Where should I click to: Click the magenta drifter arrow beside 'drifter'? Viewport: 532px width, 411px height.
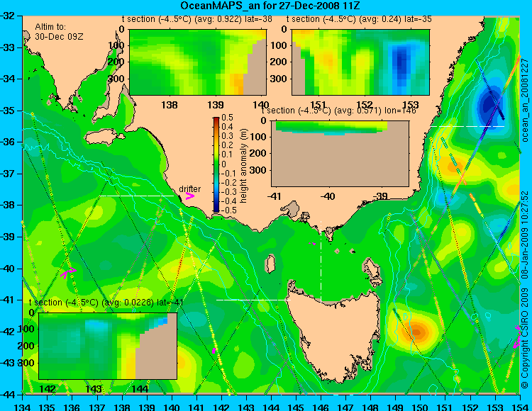(x=189, y=196)
